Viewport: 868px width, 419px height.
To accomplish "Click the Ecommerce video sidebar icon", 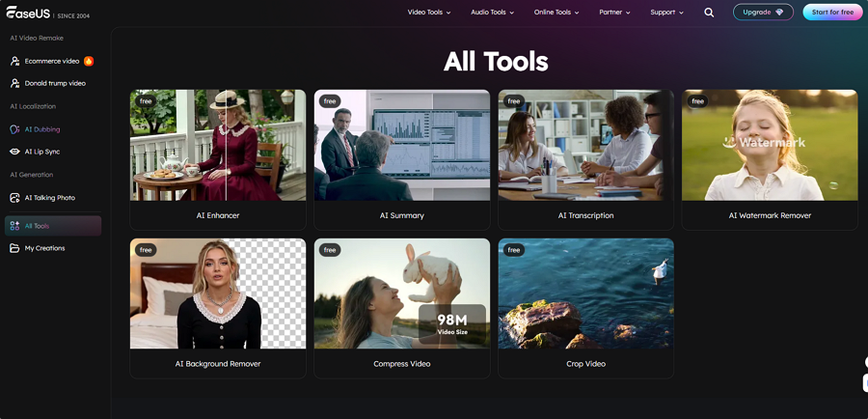I will (14, 61).
